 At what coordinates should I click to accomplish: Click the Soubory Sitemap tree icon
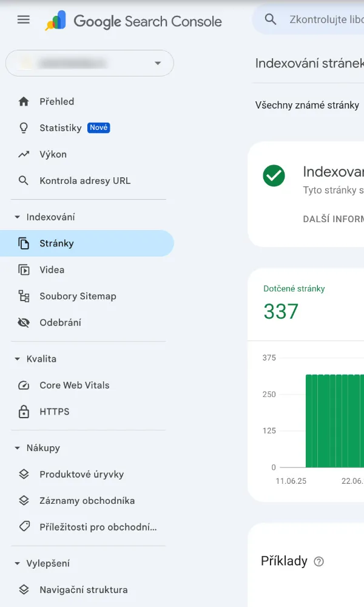coord(24,296)
